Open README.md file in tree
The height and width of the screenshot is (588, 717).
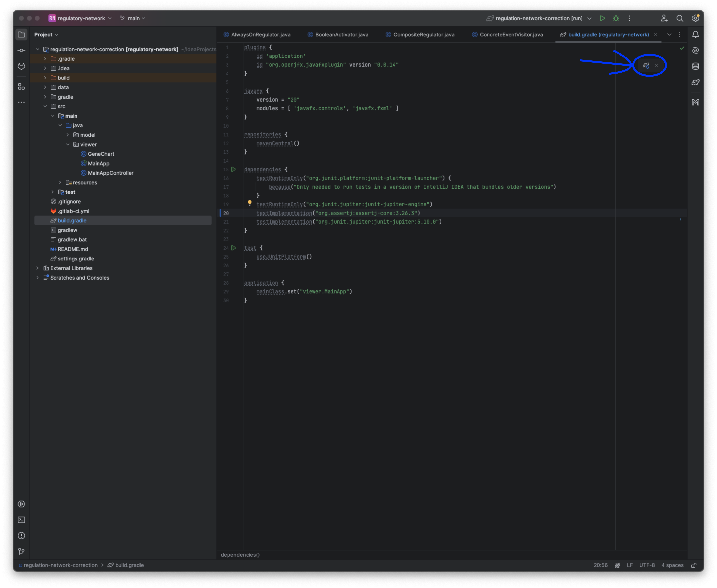tap(73, 249)
